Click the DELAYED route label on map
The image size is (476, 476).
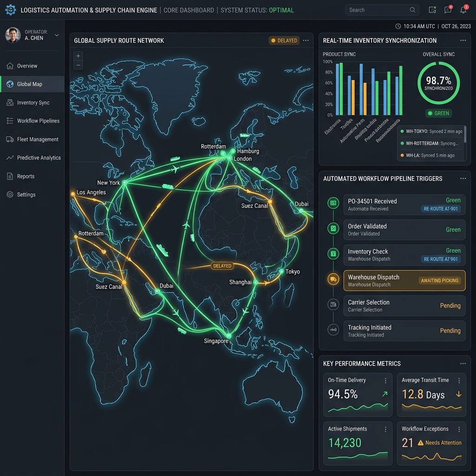click(x=222, y=266)
